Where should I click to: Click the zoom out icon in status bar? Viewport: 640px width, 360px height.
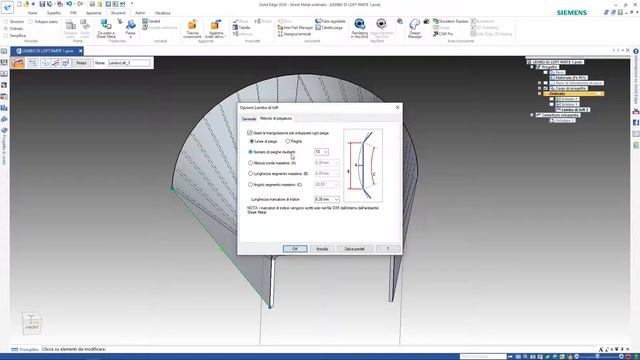[576, 357]
